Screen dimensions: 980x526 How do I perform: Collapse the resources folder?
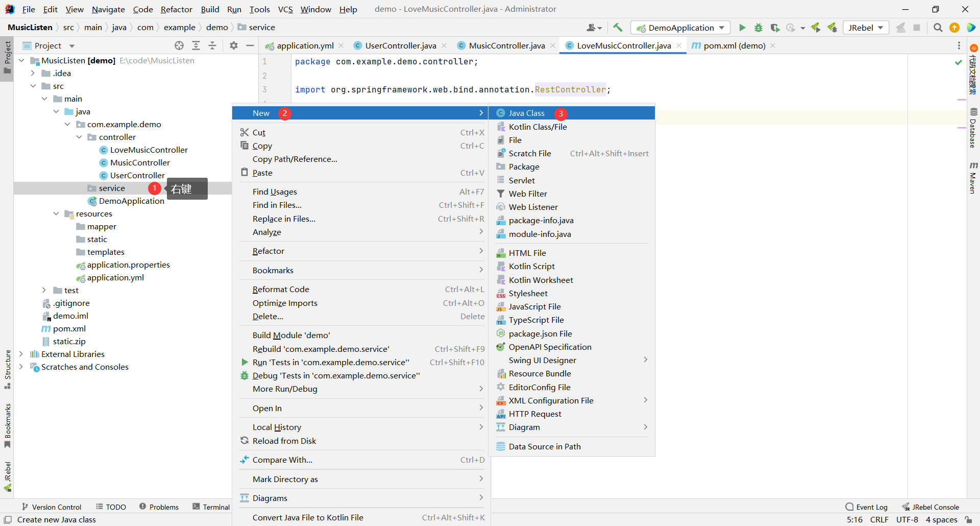coord(56,213)
